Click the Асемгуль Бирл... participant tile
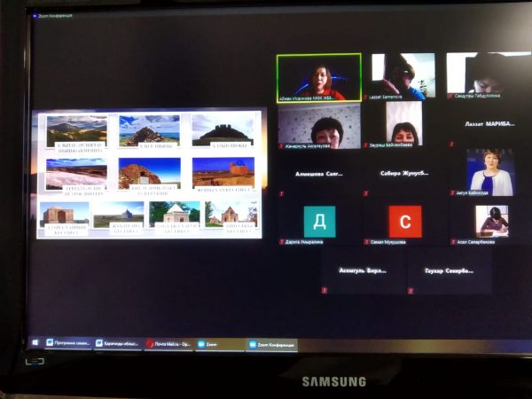This screenshot has height=399, width=532. click(364, 270)
